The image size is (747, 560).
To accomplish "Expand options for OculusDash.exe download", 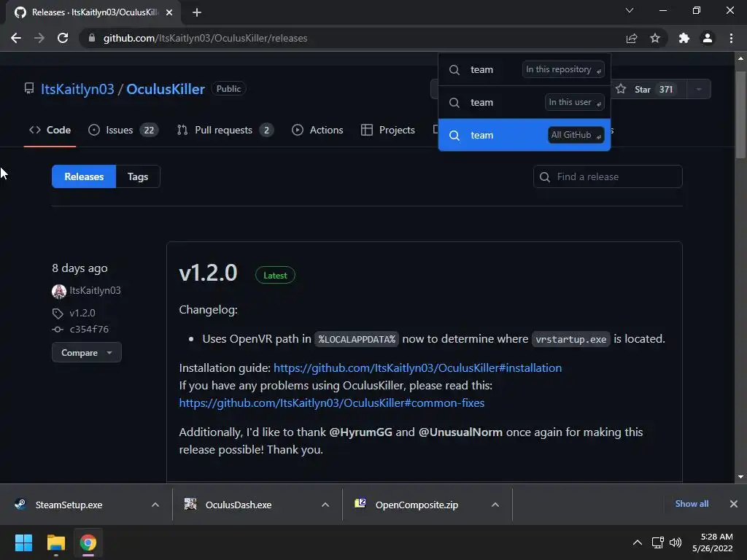I will pyautogui.click(x=325, y=505).
